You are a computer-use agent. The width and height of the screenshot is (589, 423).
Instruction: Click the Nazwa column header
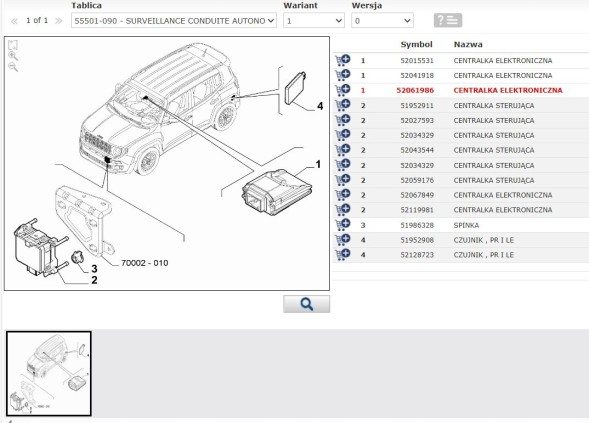point(468,44)
